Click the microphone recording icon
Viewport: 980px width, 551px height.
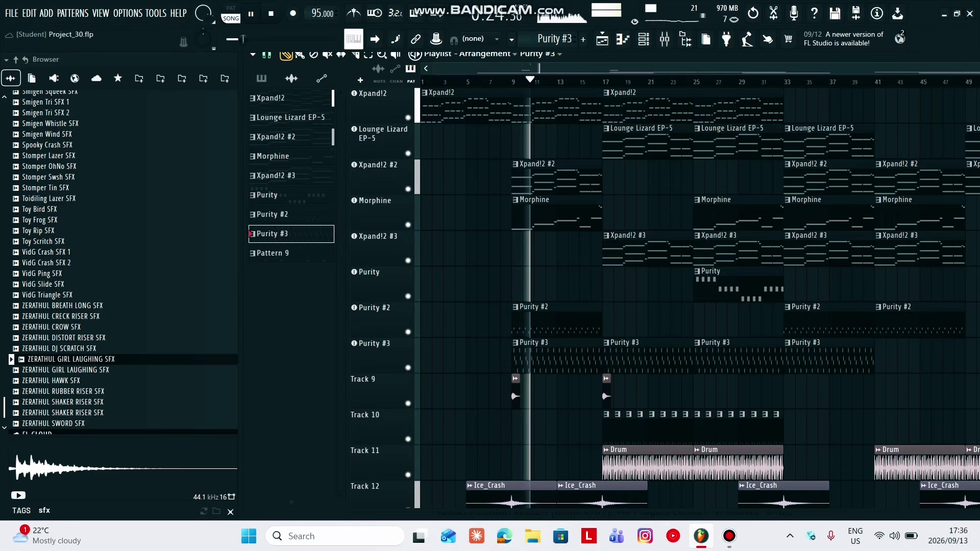(794, 13)
